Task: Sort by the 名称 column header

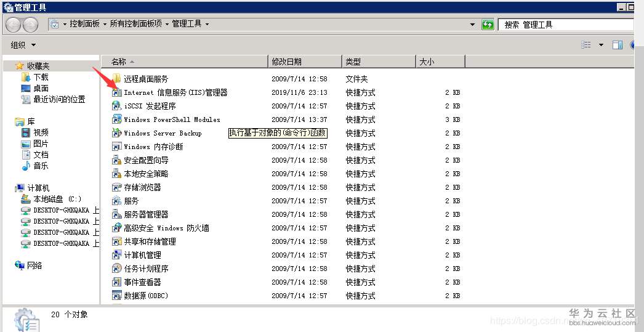Action: pyautogui.click(x=185, y=62)
